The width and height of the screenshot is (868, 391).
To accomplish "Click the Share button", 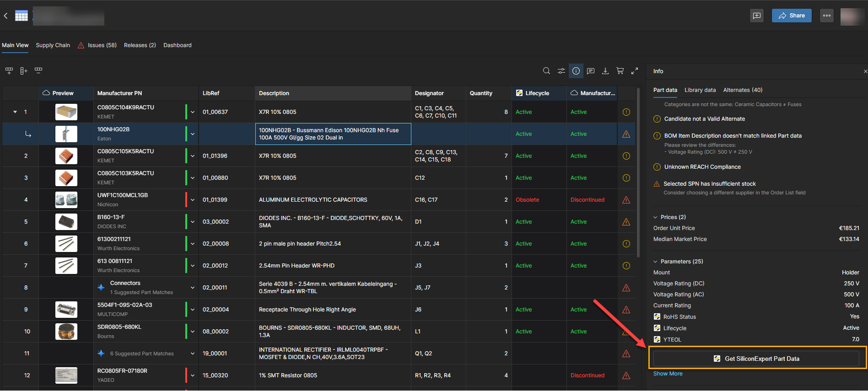I will [792, 16].
